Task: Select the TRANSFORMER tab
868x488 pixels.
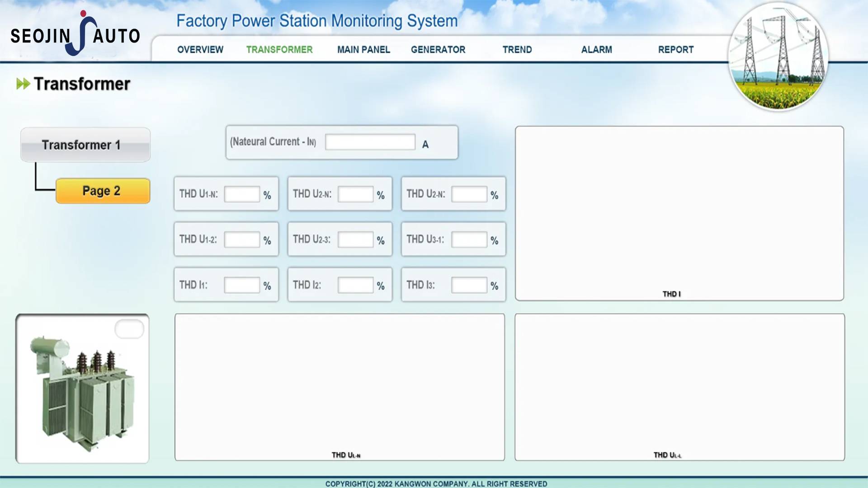Action: point(279,50)
